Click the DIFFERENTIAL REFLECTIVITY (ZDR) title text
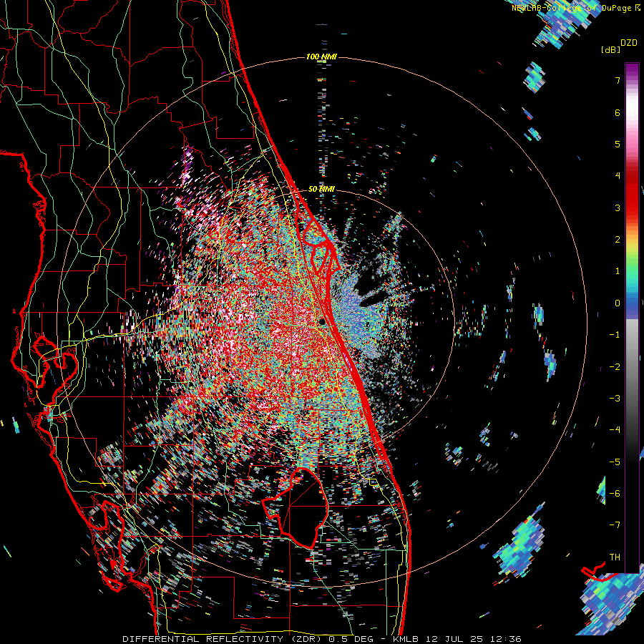The width and height of the screenshot is (644, 644). 224,639
